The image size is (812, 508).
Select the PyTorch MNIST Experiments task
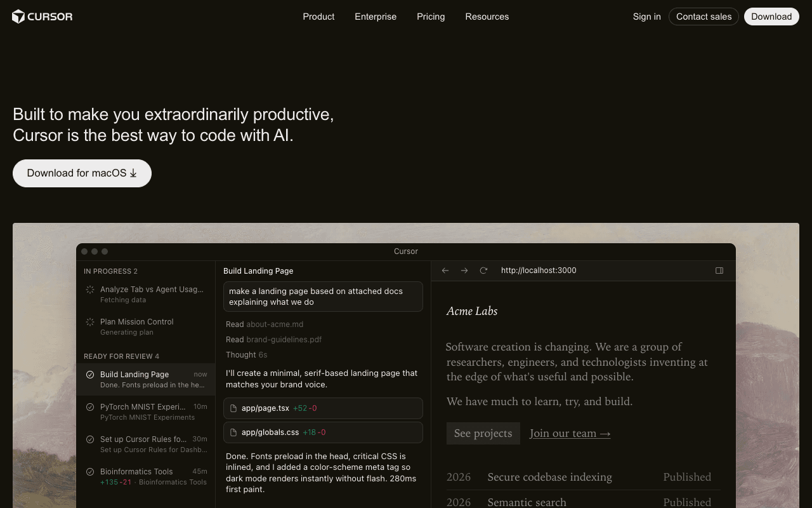click(x=146, y=411)
